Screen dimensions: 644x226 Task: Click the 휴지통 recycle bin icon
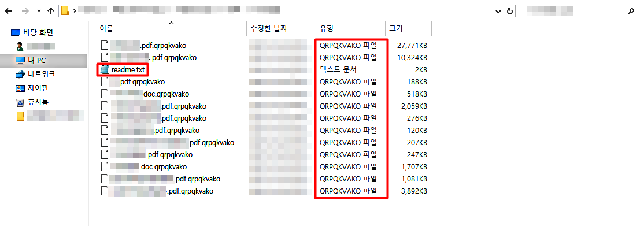20,102
